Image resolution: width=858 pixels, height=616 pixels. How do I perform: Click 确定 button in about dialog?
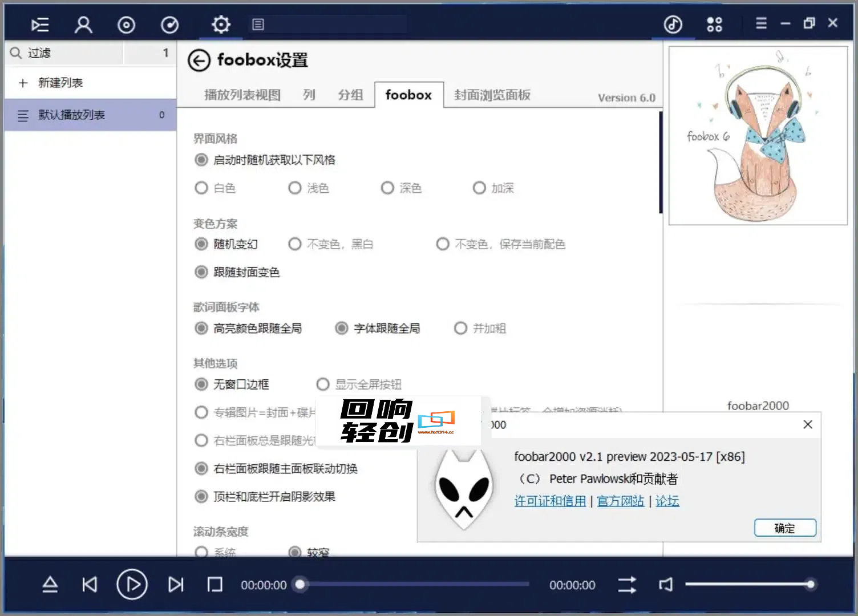tap(785, 528)
